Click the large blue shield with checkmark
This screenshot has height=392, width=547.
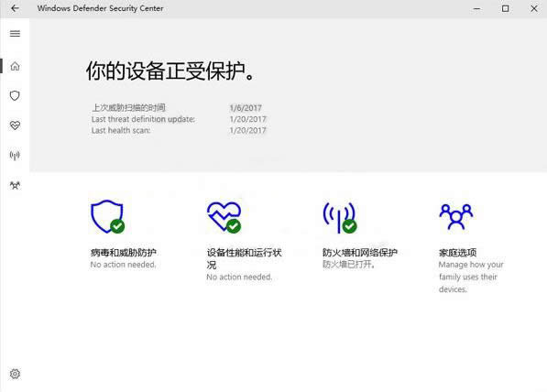click(x=107, y=216)
